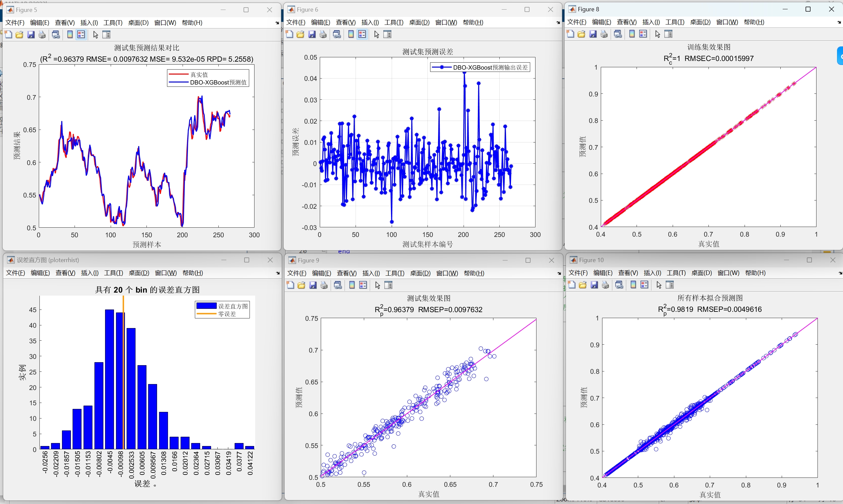The height and width of the screenshot is (504, 843).
Task: Open 插入(I) menu in Figure 10
Action: coord(652,273)
